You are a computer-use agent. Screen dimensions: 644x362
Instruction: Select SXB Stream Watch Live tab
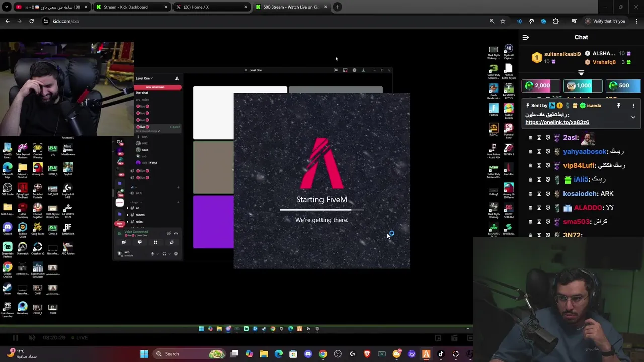click(x=291, y=7)
